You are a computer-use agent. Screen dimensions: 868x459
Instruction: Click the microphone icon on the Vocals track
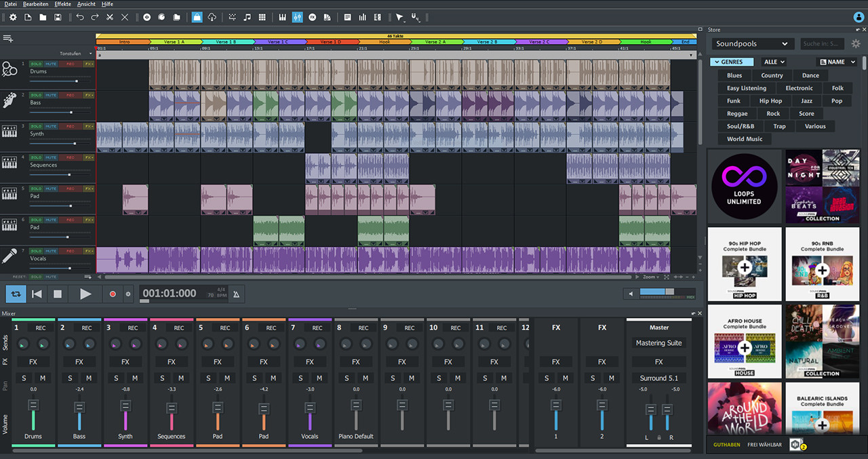[9, 256]
